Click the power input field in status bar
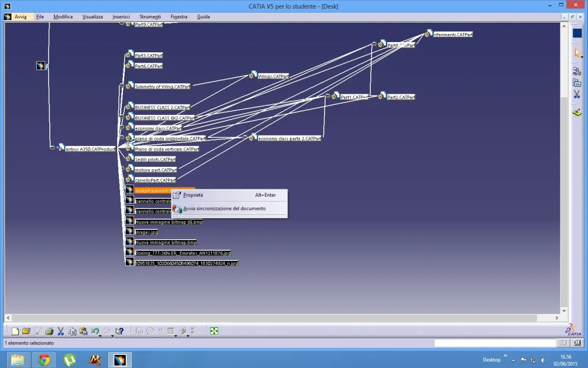 coord(495,343)
